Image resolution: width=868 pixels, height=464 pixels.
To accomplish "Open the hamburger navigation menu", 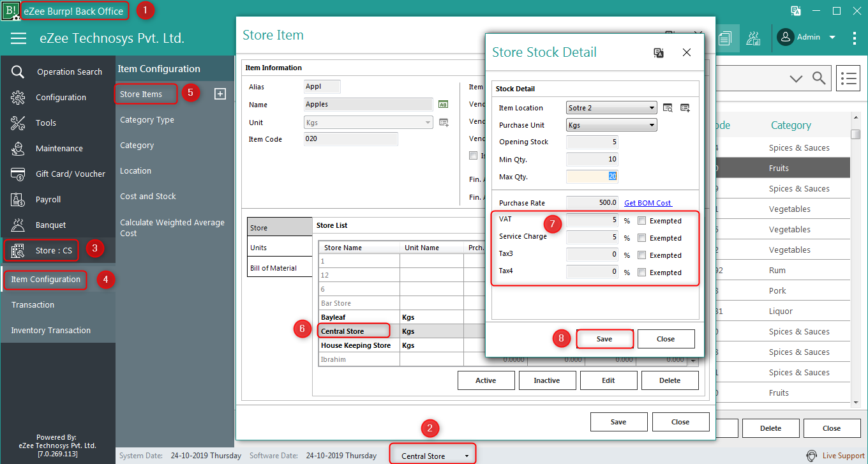I will [x=19, y=39].
